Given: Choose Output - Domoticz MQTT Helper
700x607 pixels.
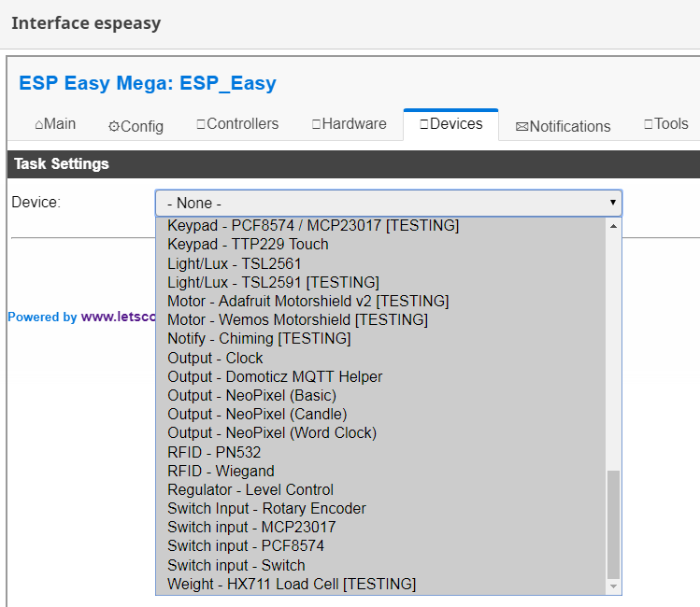Looking at the screenshot, I should (x=381, y=376).
